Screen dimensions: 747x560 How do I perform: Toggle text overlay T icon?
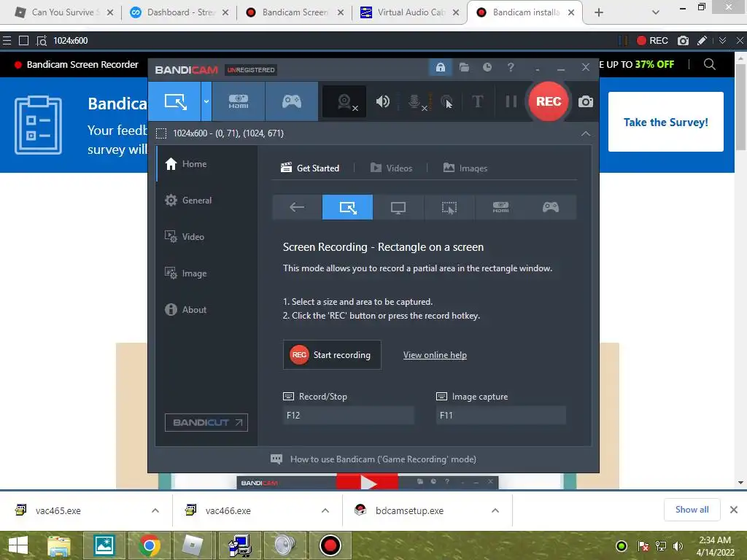pyautogui.click(x=477, y=101)
